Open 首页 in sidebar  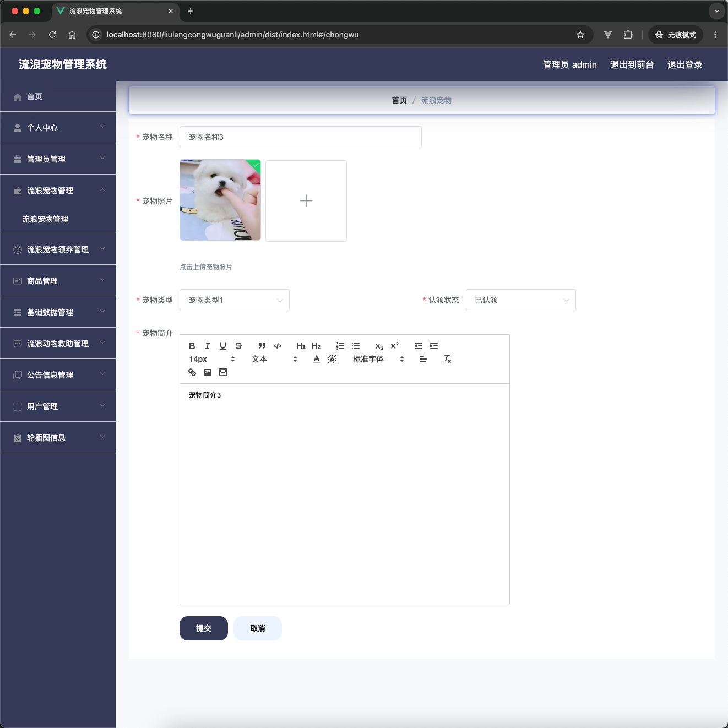coord(58,96)
